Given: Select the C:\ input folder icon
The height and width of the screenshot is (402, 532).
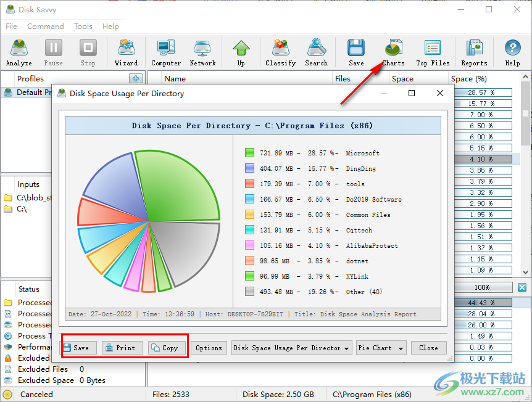Looking at the screenshot, I should (8, 209).
